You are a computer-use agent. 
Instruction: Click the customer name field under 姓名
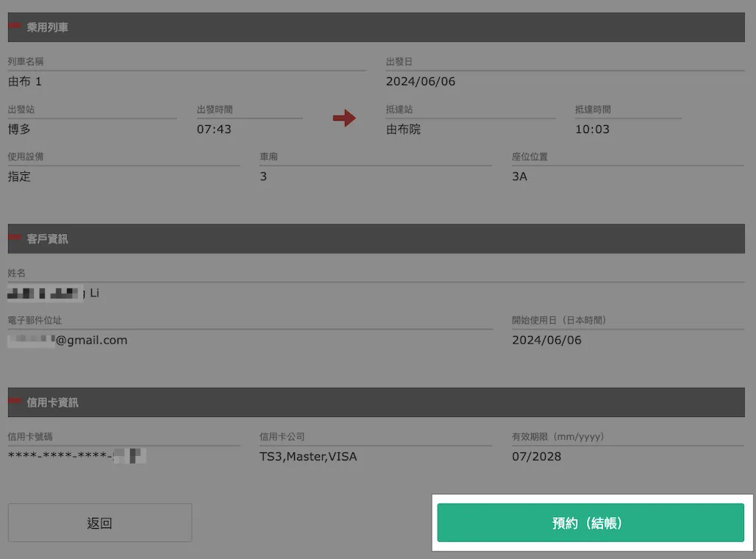[x=54, y=293]
